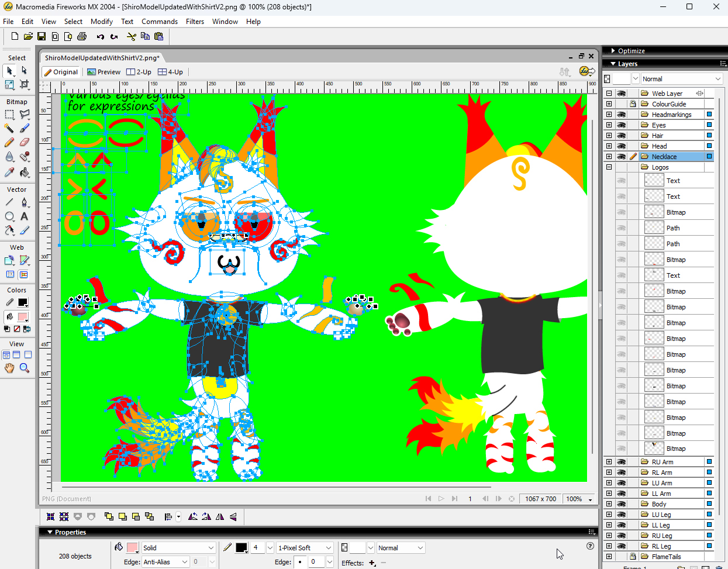Activate the Zoom magnifier tool
This screenshot has height=569, width=728.
click(24, 368)
